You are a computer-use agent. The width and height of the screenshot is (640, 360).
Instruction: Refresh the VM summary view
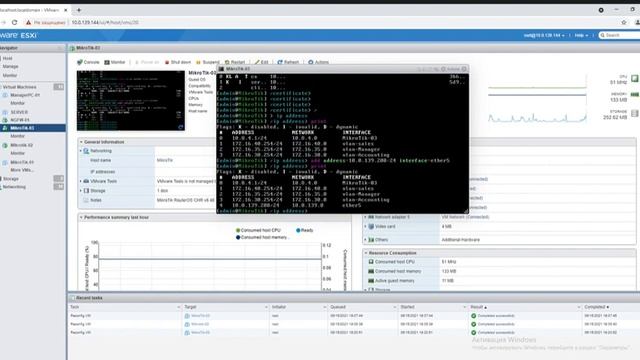[288, 62]
